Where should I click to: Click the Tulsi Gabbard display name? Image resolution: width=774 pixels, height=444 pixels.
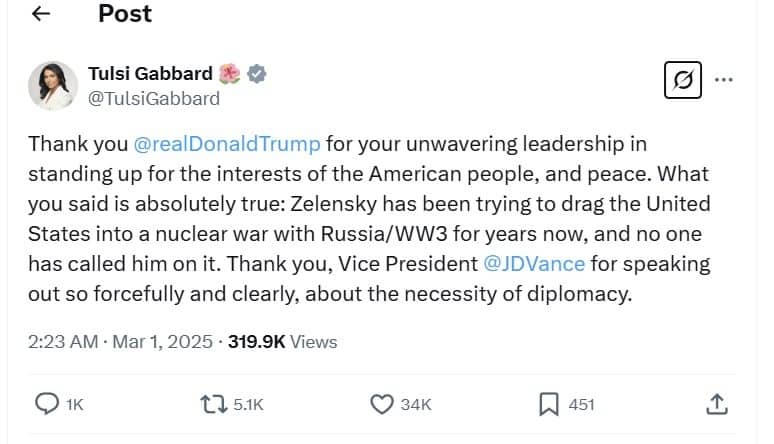pyautogui.click(x=150, y=74)
